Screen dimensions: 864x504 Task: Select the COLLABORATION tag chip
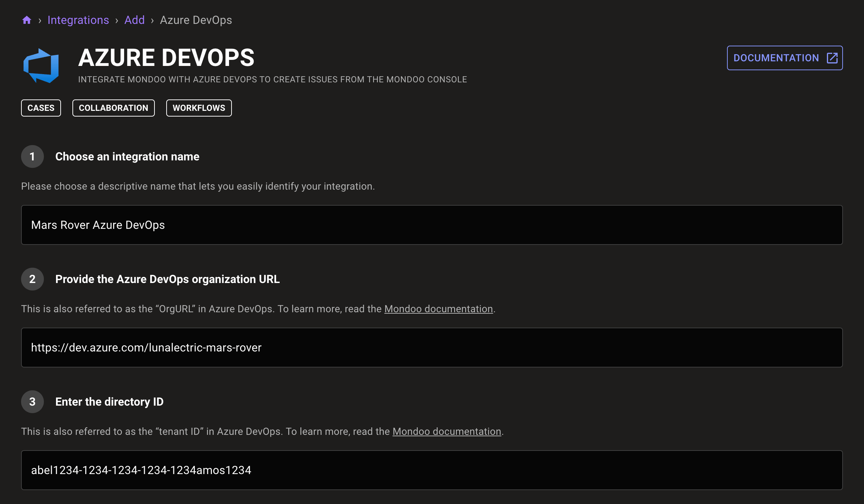point(113,108)
